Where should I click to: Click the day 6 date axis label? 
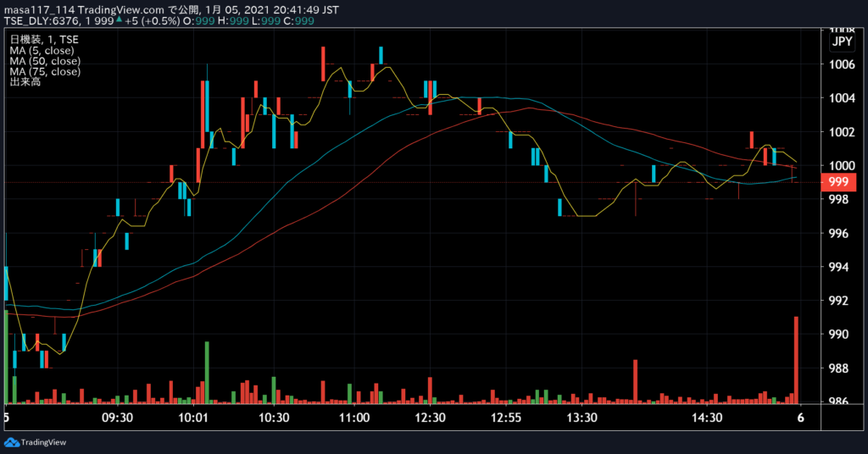tap(800, 418)
